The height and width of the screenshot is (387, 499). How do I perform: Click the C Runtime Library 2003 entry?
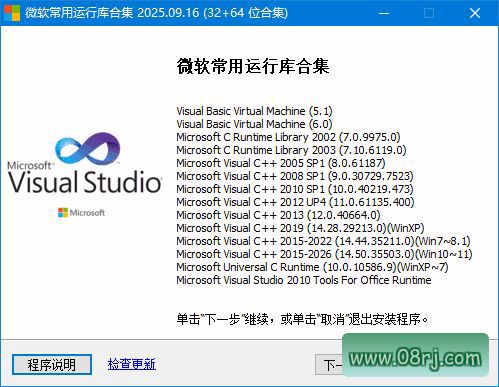[291, 150]
